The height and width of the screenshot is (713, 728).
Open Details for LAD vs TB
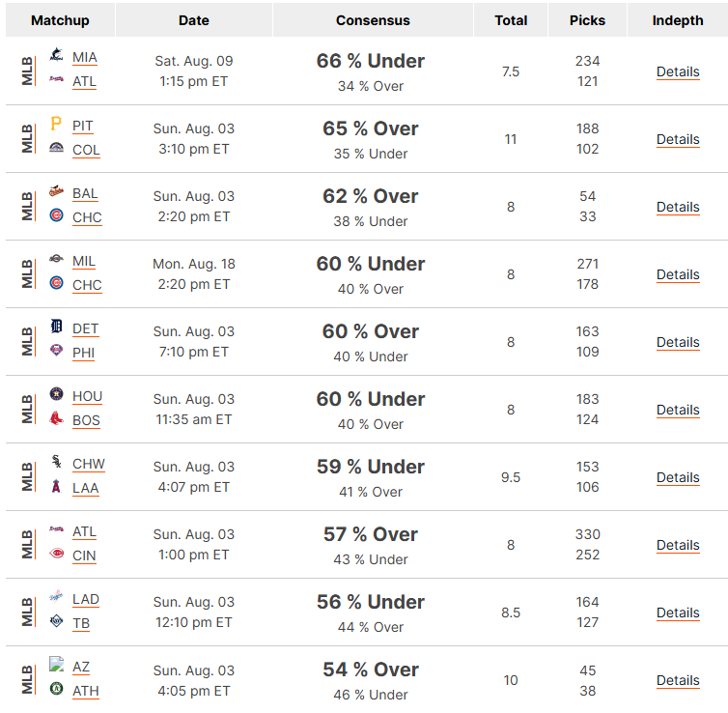(678, 613)
